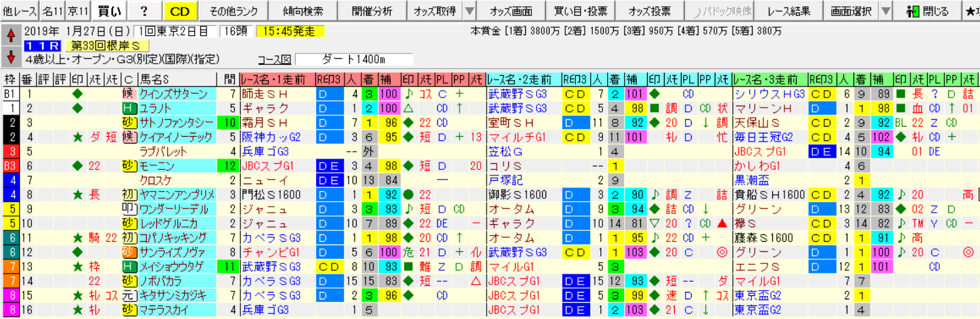Click the yellow 15:45発走 field
The height and width of the screenshot is (319, 980).
pos(290,31)
